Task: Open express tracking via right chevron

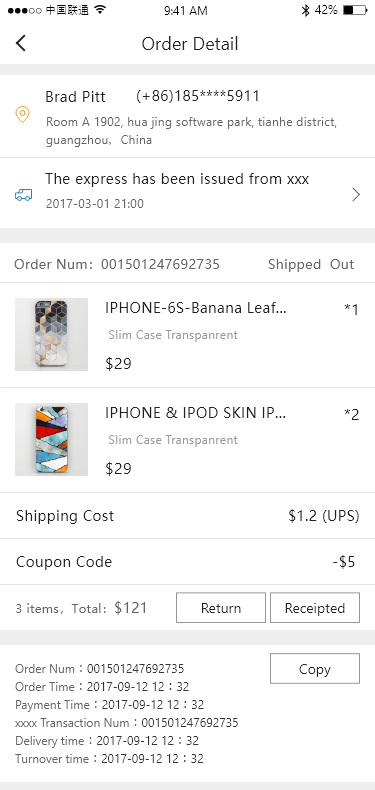Action: pyautogui.click(x=356, y=194)
